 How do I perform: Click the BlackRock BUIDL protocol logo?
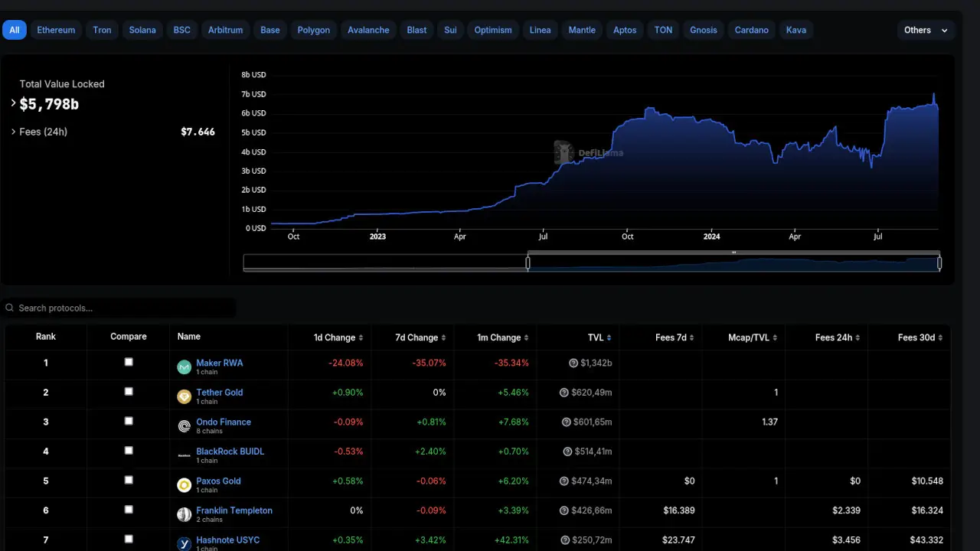pyautogui.click(x=184, y=455)
